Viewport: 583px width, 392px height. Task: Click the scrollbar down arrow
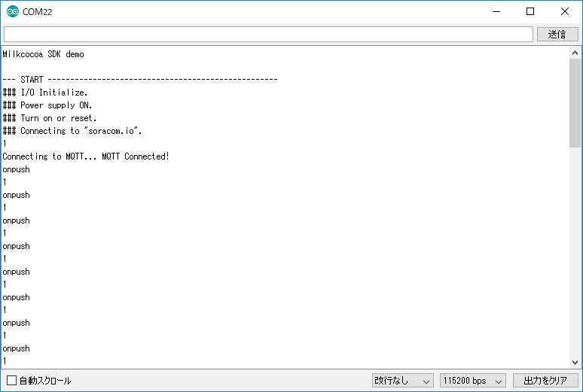point(575,362)
